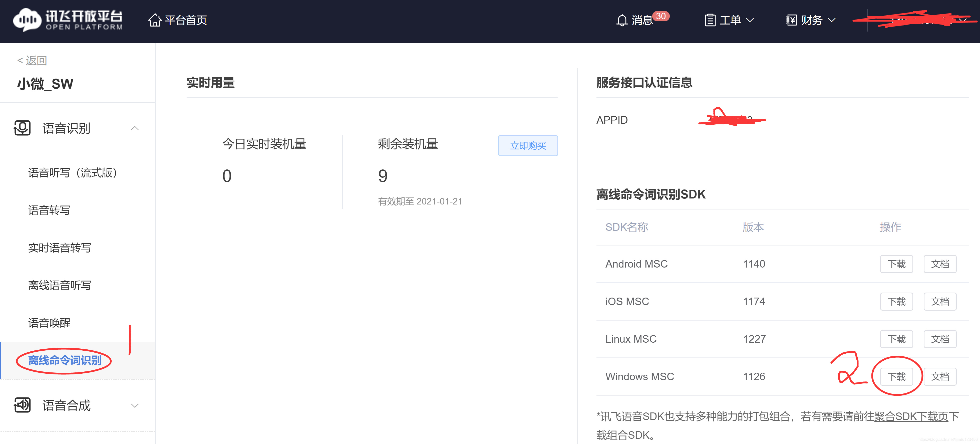Click the 30 unread messages badge
This screenshot has width=980, height=444.
661,16
